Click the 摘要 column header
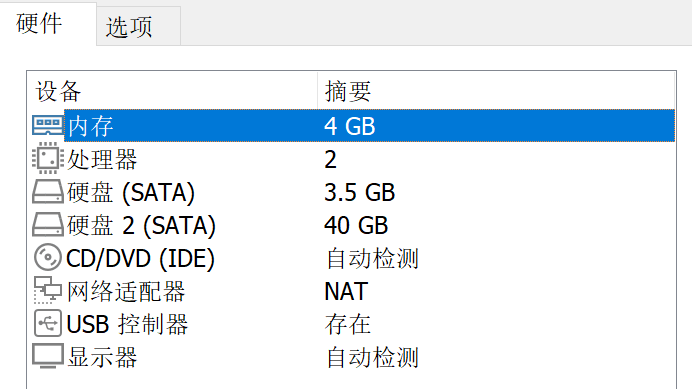Image resolution: width=692 pixels, height=389 pixels. click(496, 91)
